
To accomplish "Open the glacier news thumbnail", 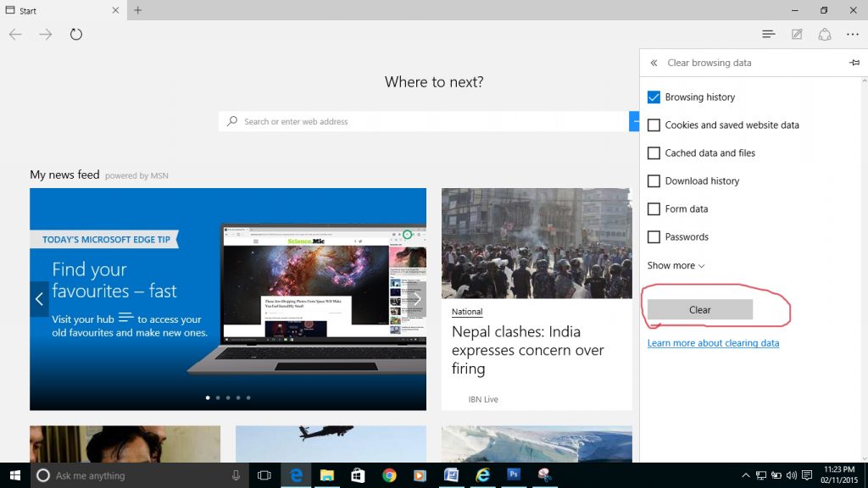I will pyautogui.click(x=537, y=444).
